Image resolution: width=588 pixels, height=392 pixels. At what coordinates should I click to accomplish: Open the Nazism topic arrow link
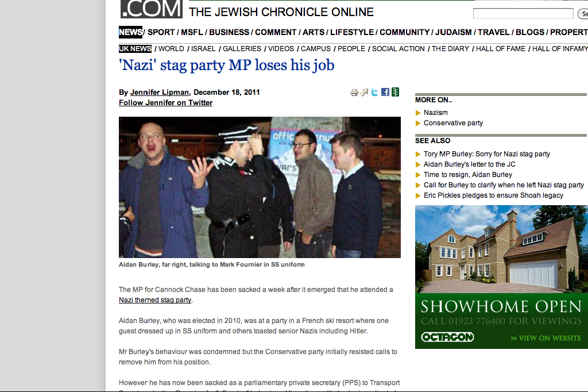[x=435, y=113]
